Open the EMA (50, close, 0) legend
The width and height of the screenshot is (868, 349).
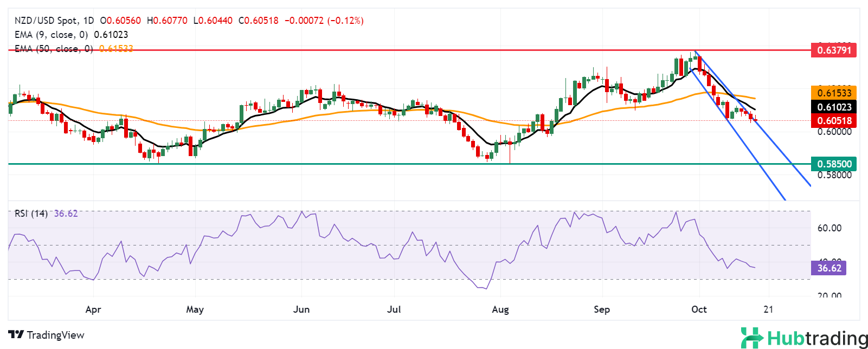tap(53, 49)
